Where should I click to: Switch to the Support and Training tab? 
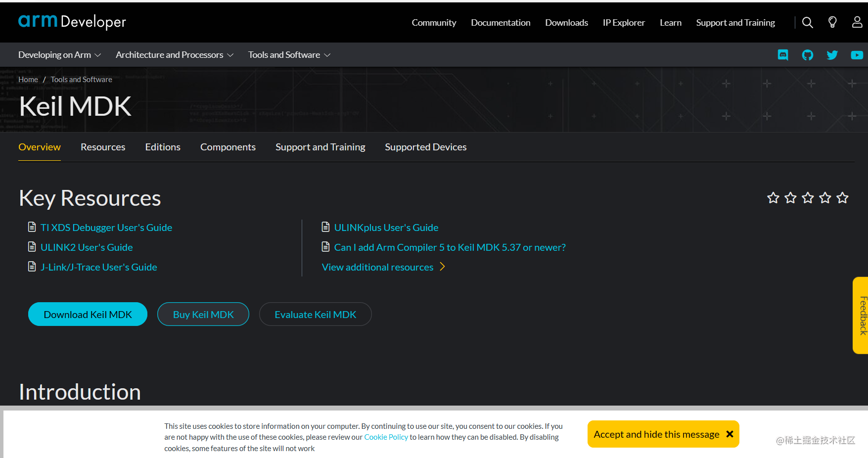tap(320, 147)
